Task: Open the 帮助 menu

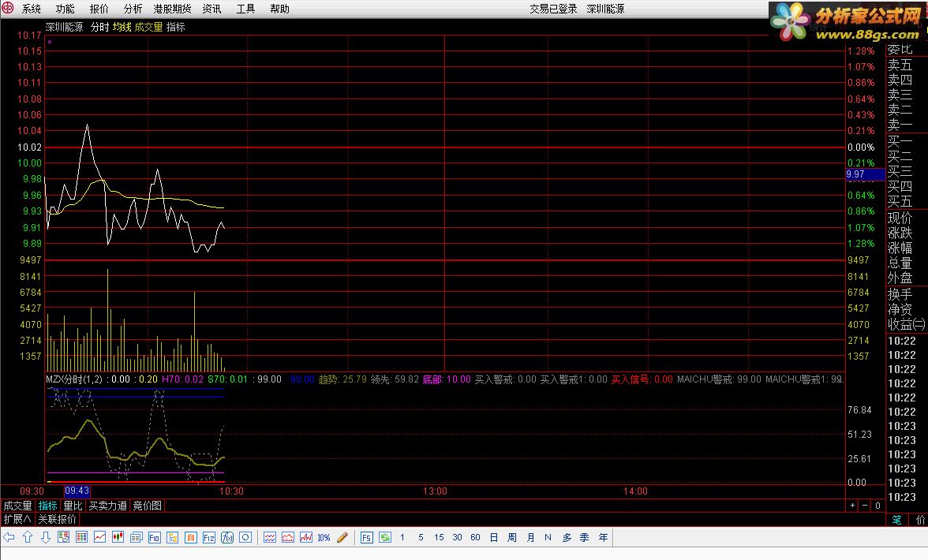Action: (279, 8)
